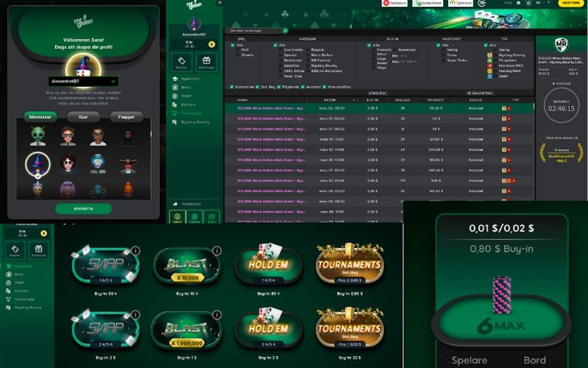Click the search tournaments input field
Image resolution: width=588 pixels, height=368 pixels.
tap(256, 31)
